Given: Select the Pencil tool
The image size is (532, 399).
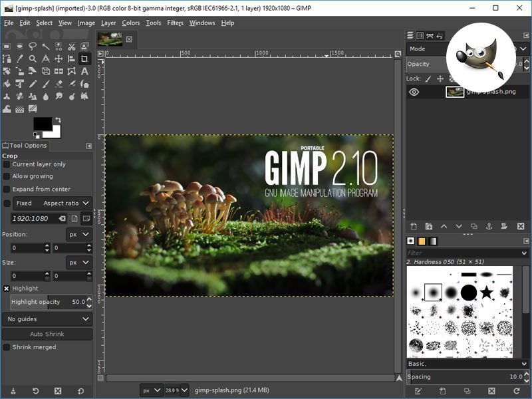Looking at the screenshot, I should (33, 84).
